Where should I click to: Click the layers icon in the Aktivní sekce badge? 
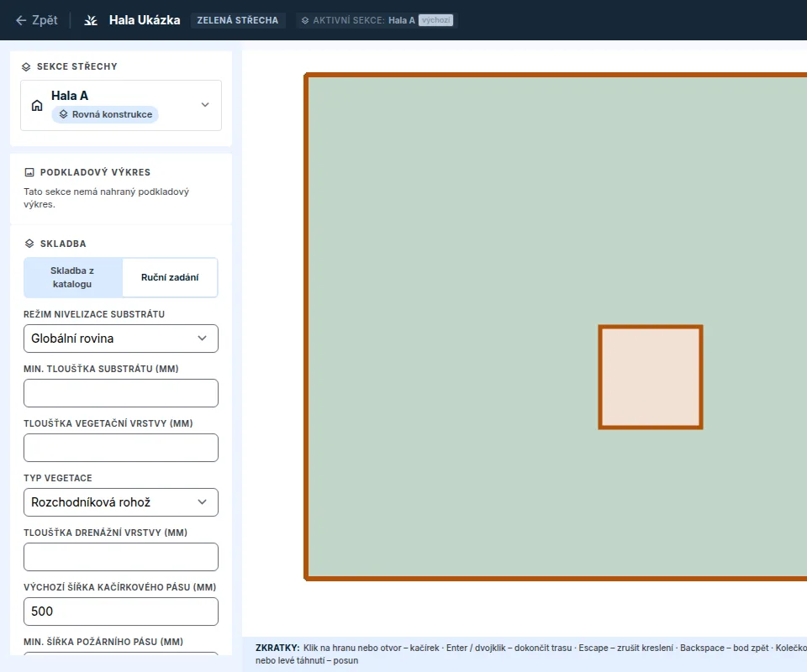(305, 20)
